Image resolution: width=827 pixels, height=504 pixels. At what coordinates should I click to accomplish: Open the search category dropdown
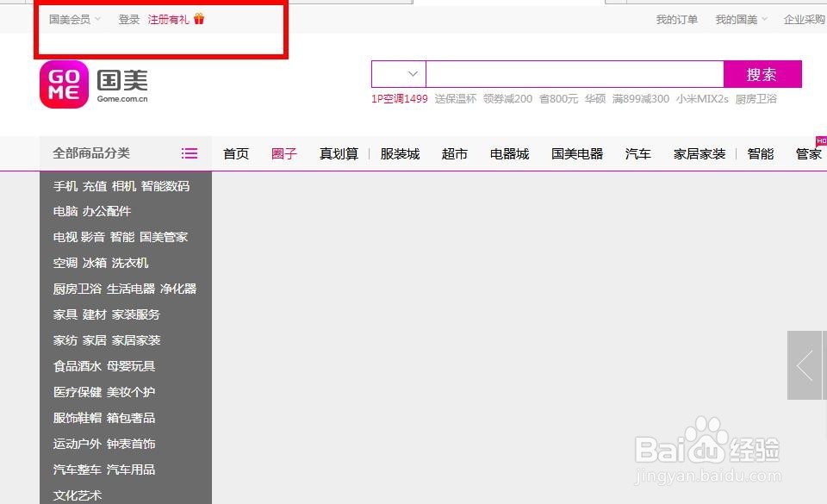[399, 74]
